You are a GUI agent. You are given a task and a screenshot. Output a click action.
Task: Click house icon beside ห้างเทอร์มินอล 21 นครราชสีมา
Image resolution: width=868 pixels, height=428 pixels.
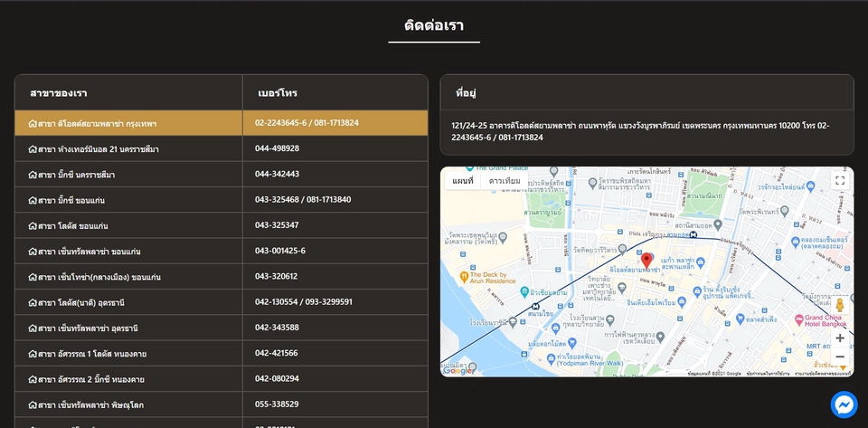click(33, 149)
